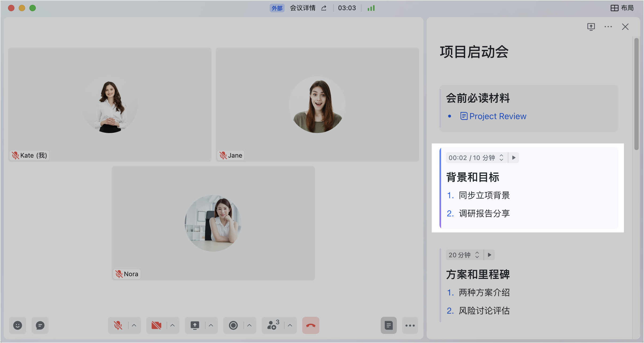Check the green network signal indicator
This screenshot has width=644, height=343.
371,8
